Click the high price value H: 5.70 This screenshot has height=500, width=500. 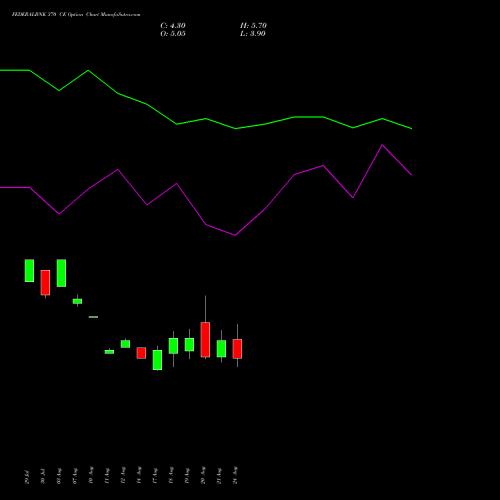click(x=253, y=26)
